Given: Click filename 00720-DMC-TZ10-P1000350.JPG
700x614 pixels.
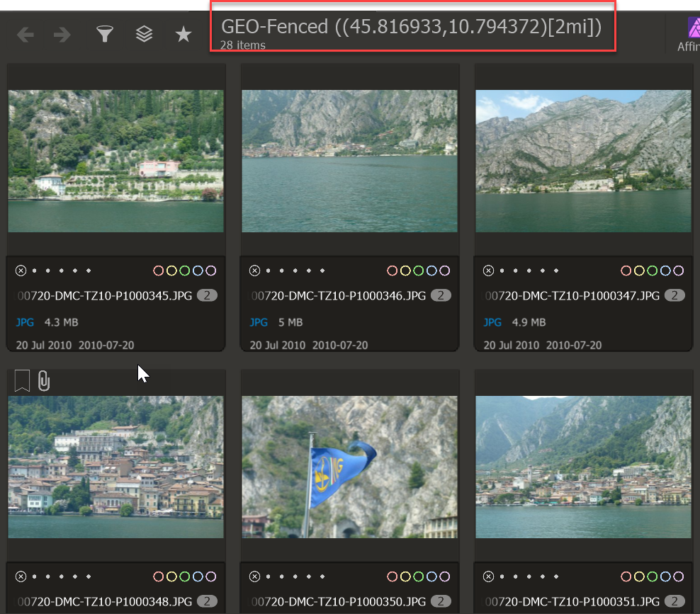Looking at the screenshot, I should (x=339, y=602).
